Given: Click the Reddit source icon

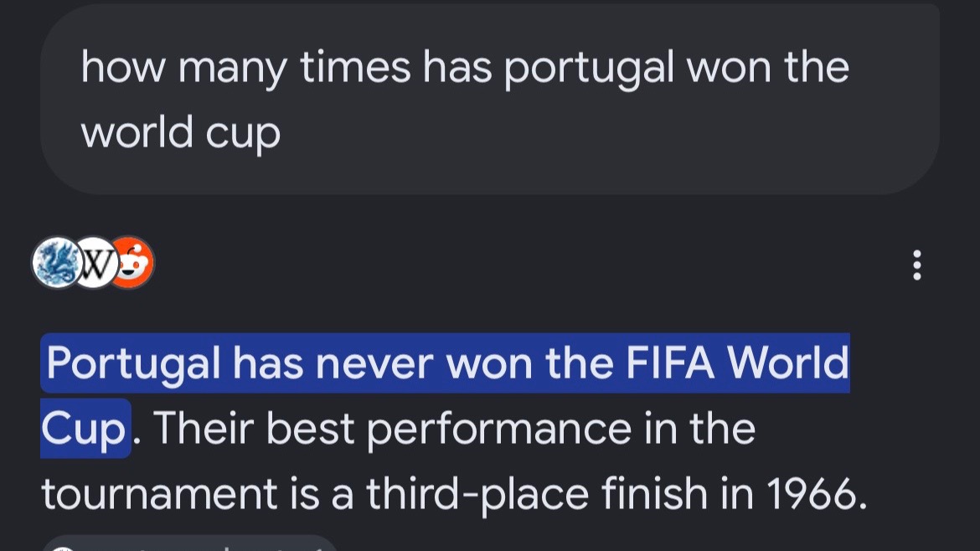Looking at the screenshot, I should 133,262.
